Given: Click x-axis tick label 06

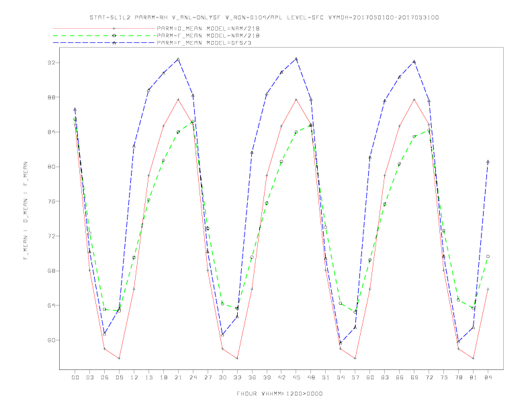Looking at the screenshot, I should (x=105, y=377).
